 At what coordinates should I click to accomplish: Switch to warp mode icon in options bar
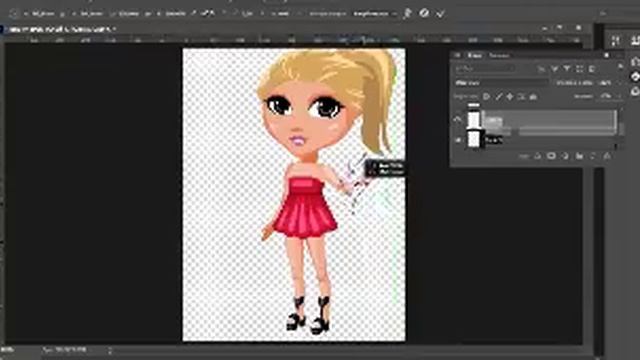coord(407,13)
